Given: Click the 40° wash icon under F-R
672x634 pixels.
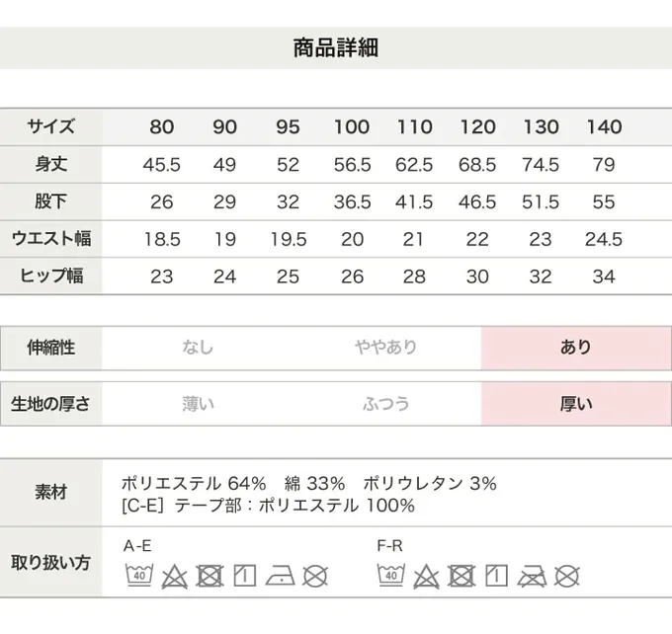Looking at the screenshot, I should point(390,575).
